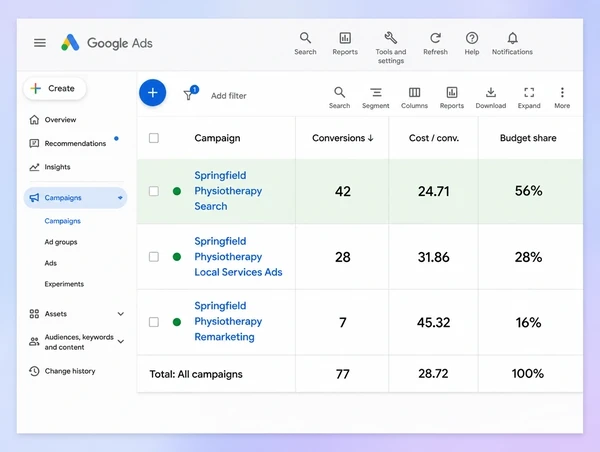Click the 24.71 cost per conversion cell
Screen dimensions: 600x452
(x=434, y=191)
